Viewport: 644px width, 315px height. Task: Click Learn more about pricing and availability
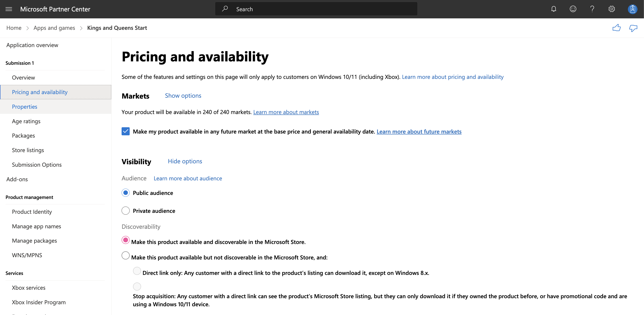point(453,77)
